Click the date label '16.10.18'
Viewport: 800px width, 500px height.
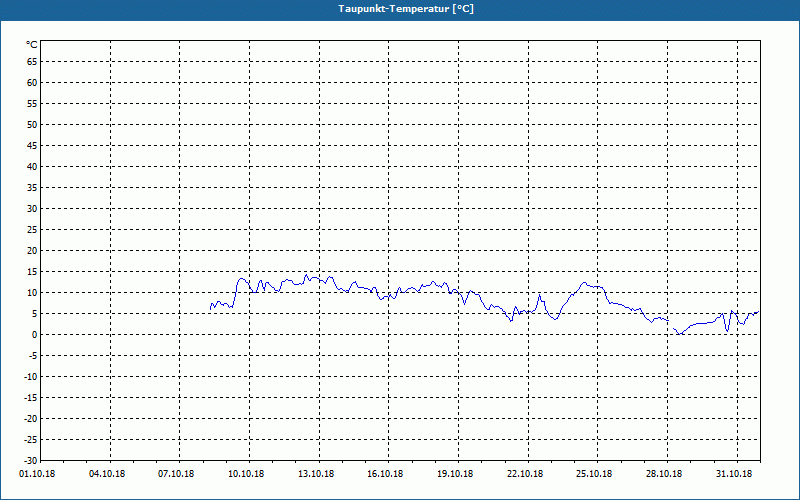pyautogui.click(x=385, y=474)
